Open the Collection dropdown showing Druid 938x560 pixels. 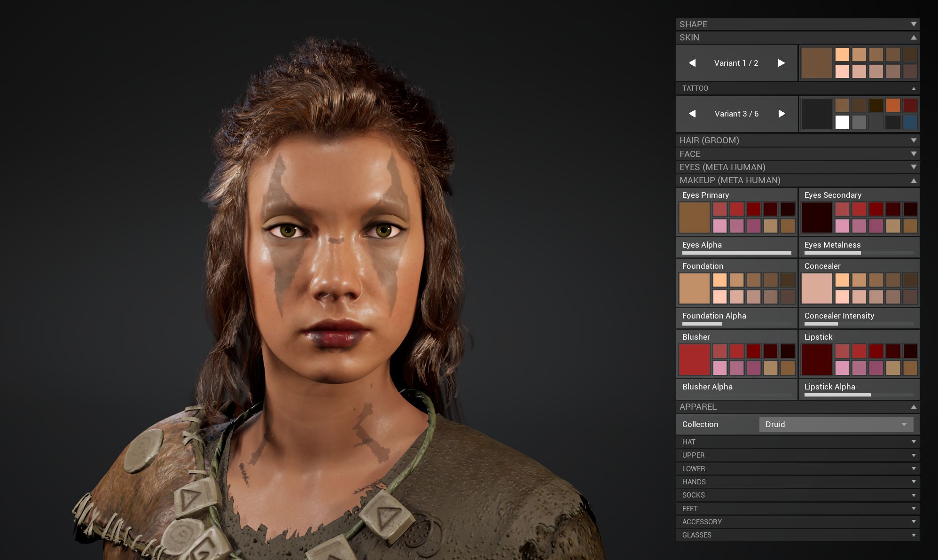click(x=836, y=424)
